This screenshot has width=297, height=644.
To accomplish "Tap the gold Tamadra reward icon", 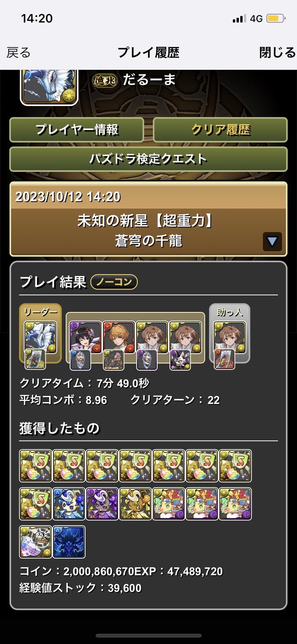I will coord(135,503).
